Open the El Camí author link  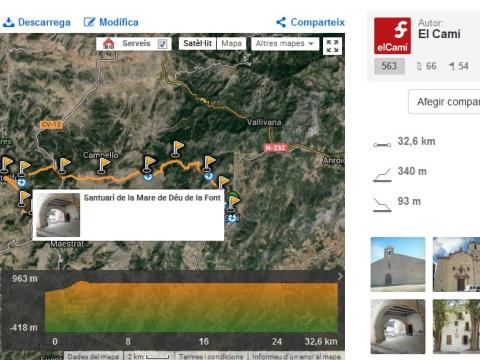coord(439,34)
